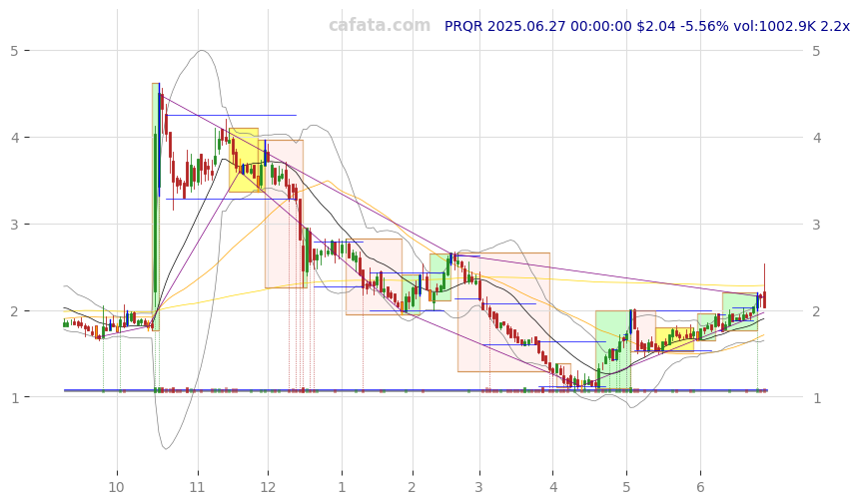Click the tall green gap-up box in late October
This screenshot has width=860, height=504.
pyautogui.click(x=156, y=207)
